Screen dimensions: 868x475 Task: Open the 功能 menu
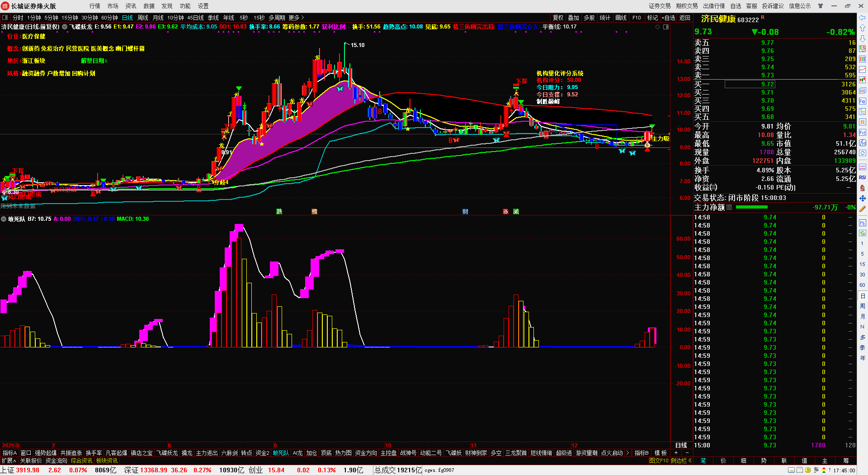(x=185, y=6)
